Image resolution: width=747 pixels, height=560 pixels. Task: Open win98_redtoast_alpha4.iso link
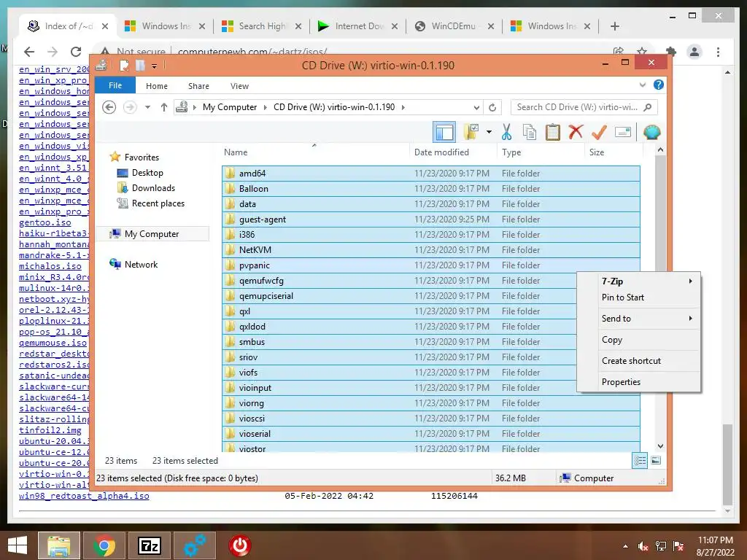point(84,496)
